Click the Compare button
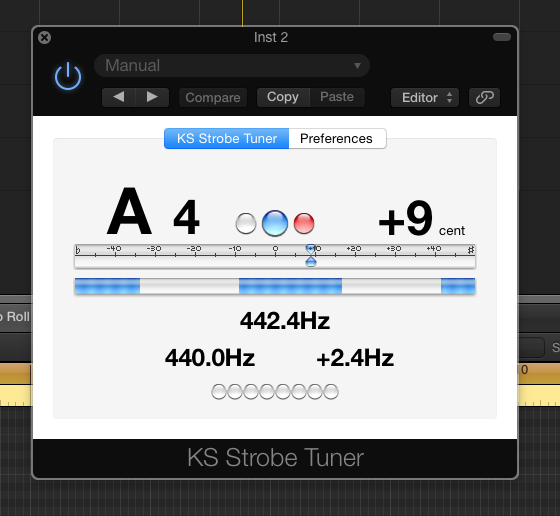 pos(213,97)
